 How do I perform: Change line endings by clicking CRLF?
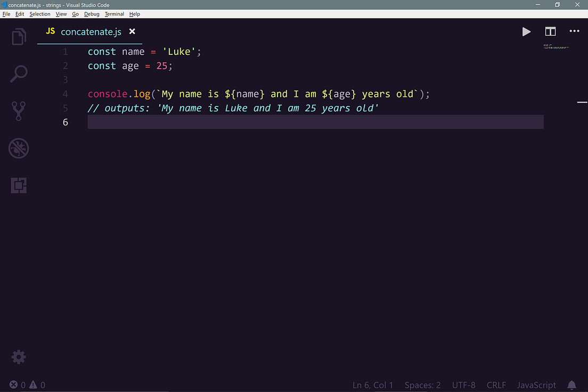[496, 385]
